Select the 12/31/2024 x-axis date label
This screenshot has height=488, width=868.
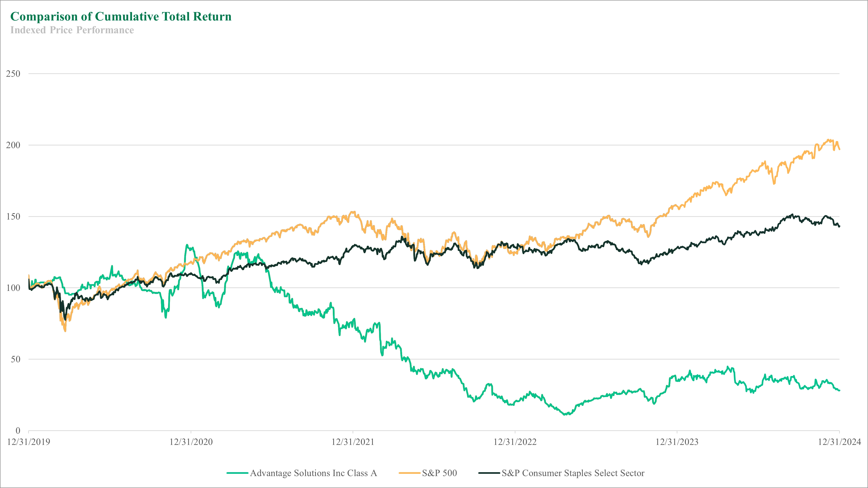839,442
